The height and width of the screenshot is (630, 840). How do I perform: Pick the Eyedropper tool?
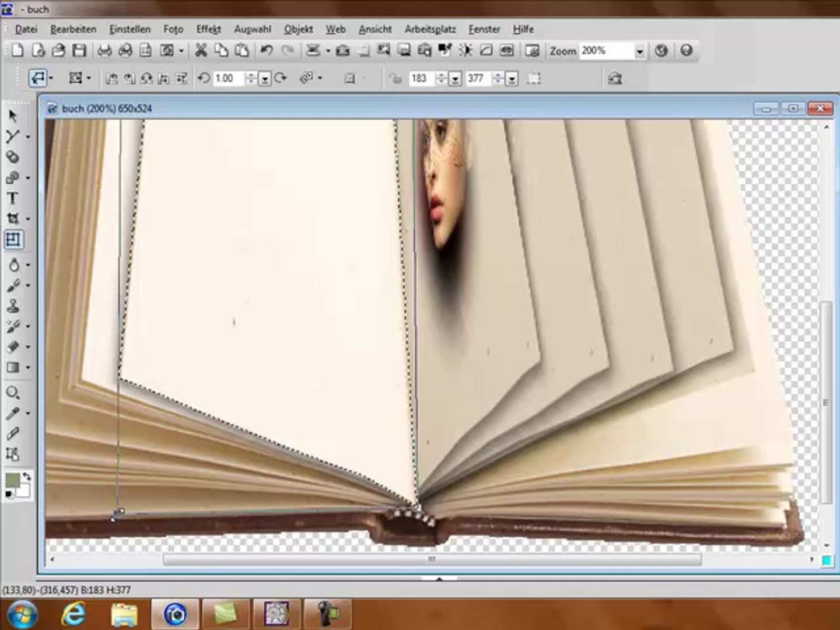(12, 414)
